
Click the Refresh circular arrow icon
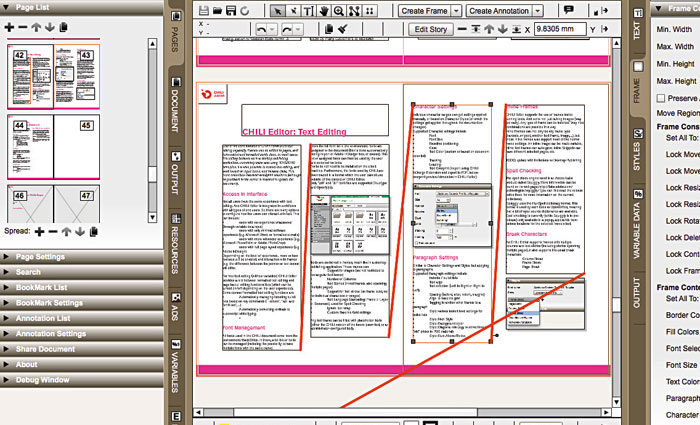click(245, 11)
